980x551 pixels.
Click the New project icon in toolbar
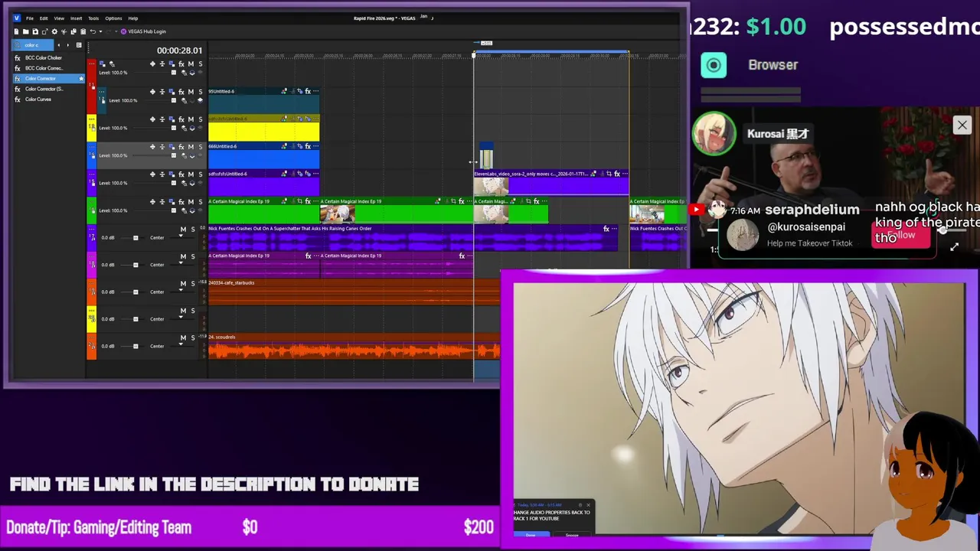(x=16, y=31)
